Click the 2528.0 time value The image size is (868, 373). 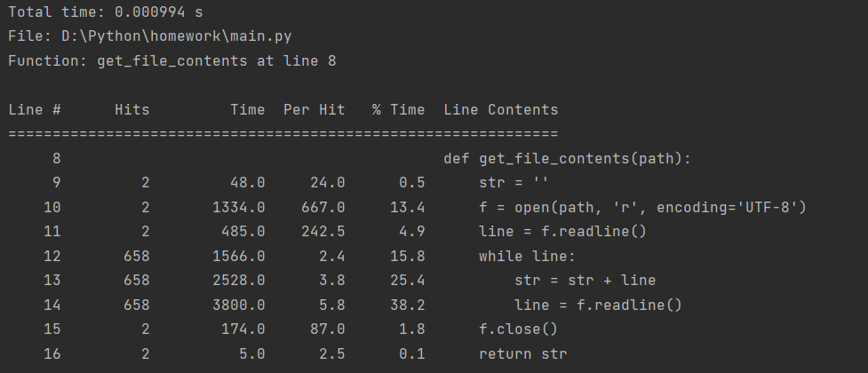coord(238,281)
